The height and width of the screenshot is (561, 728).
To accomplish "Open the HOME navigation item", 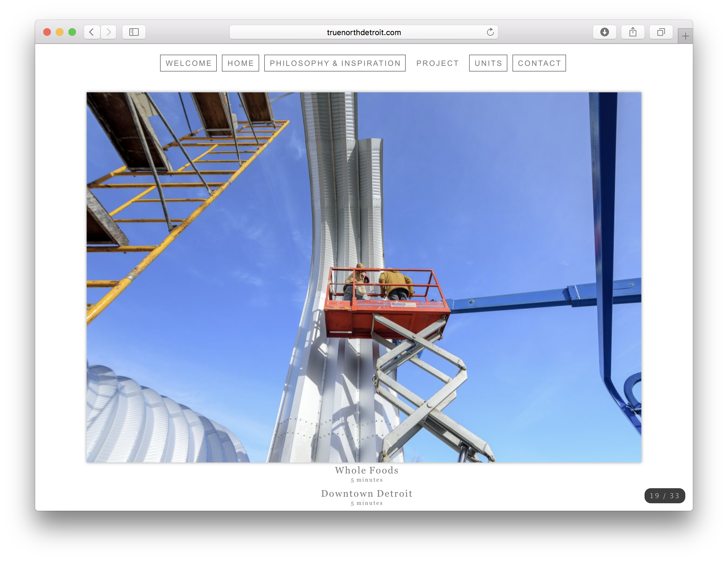I will pyautogui.click(x=240, y=63).
